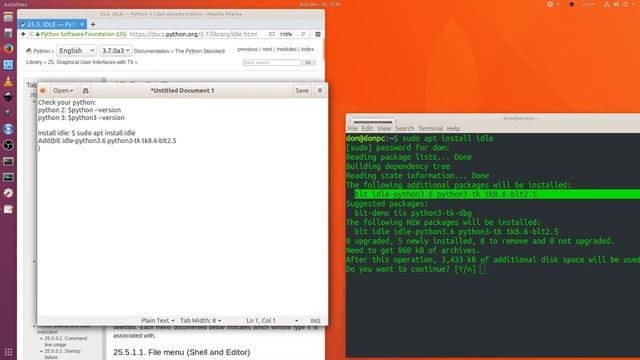This screenshot has height=360, width=640.
Task: Open Firefox hamburger menu
Action: point(318,34)
